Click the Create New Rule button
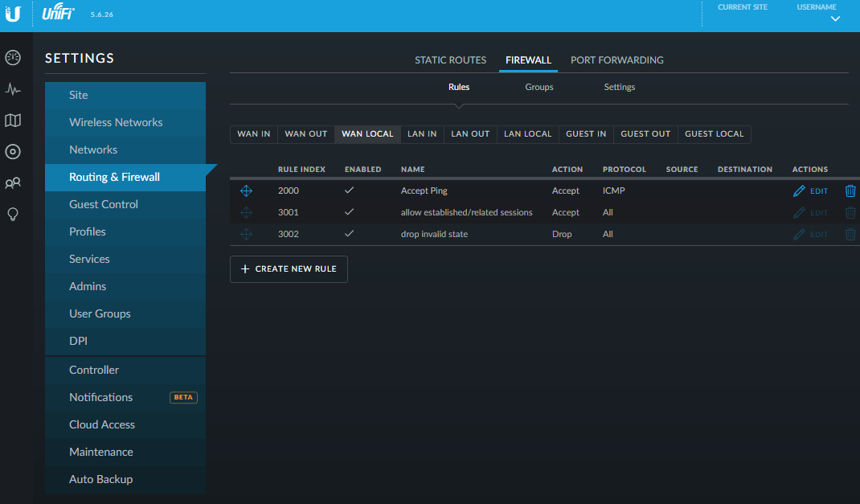This screenshot has height=504, width=860. click(x=289, y=269)
